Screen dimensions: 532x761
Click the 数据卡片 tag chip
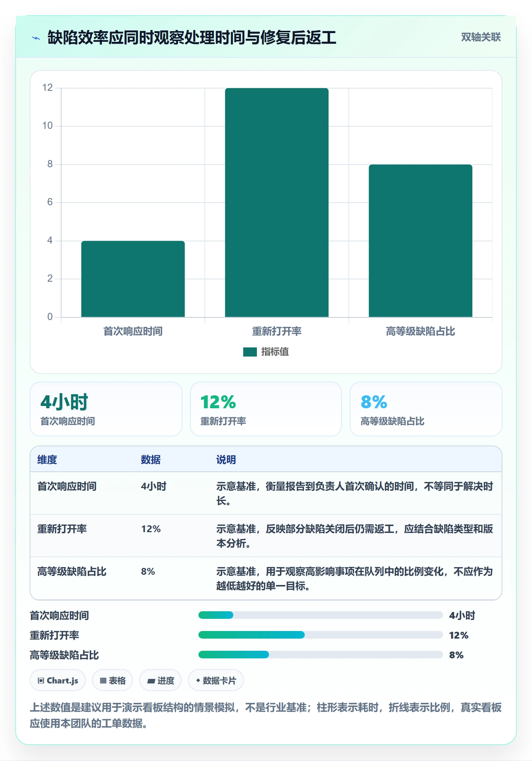(216, 680)
